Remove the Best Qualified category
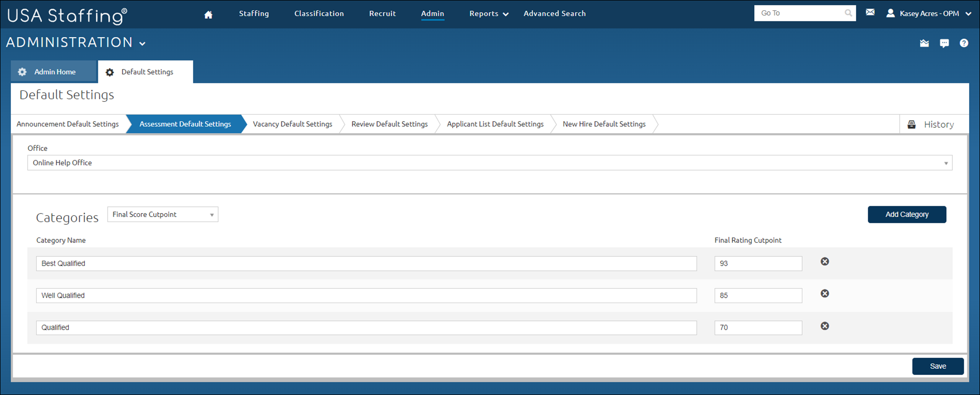 [x=824, y=261]
